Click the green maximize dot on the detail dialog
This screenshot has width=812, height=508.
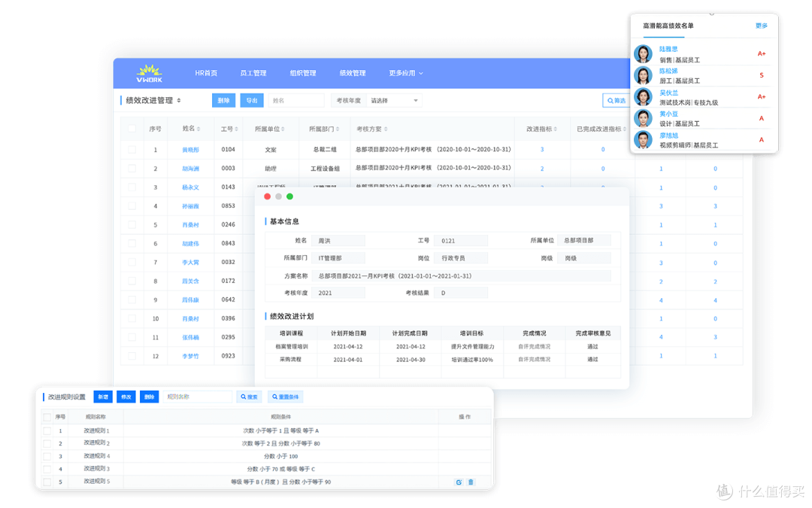pyautogui.click(x=290, y=196)
